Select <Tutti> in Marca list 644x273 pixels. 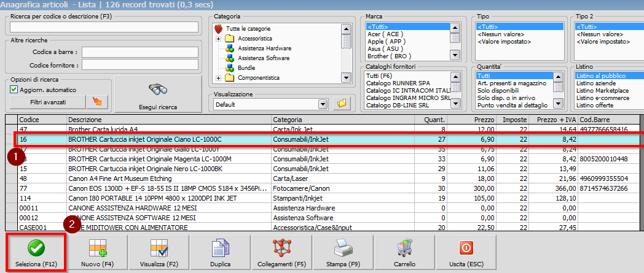point(407,27)
